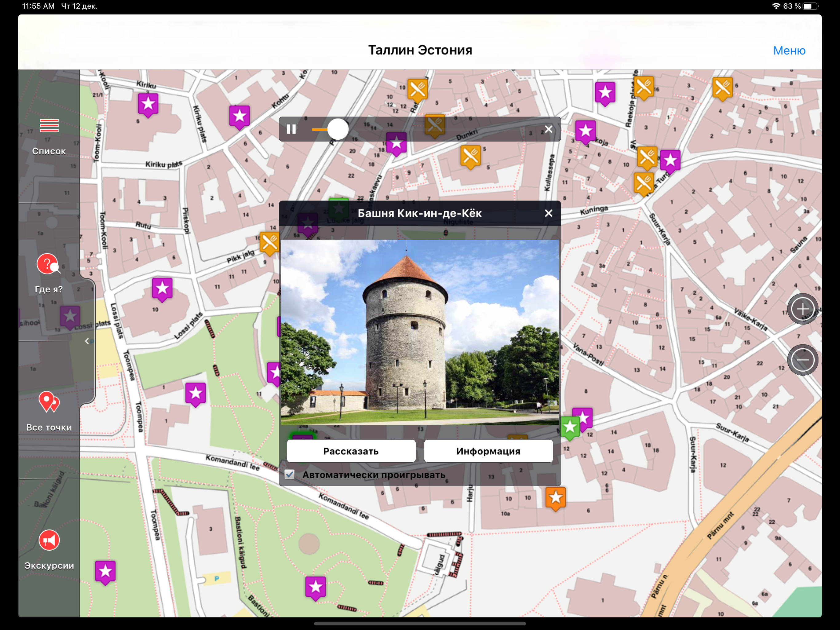
Task: Select purple star marker beside Kiriku street
Action: pyautogui.click(x=148, y=105)
